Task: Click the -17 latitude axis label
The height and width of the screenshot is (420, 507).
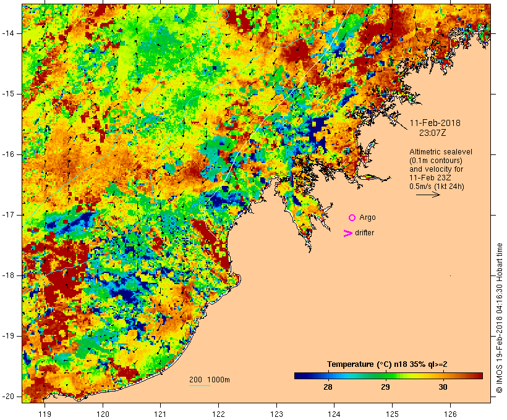Action: [8, 215]
